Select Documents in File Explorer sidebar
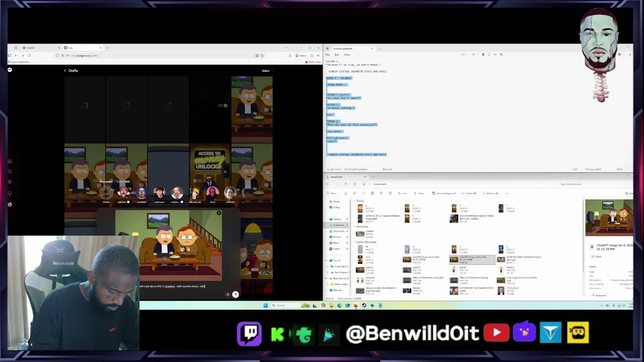 click(337, 231)
